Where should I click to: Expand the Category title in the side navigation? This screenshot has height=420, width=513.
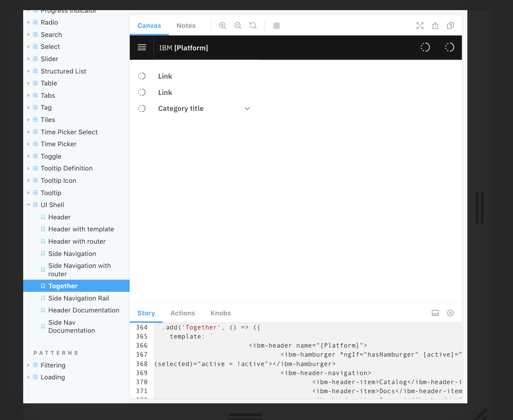point(247,108)
